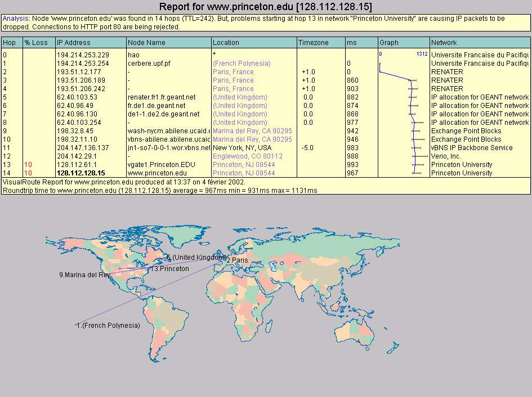532x397 pixels.
Task: Open the Englewood, CO 80112 location link
Action: coord(248,156)
